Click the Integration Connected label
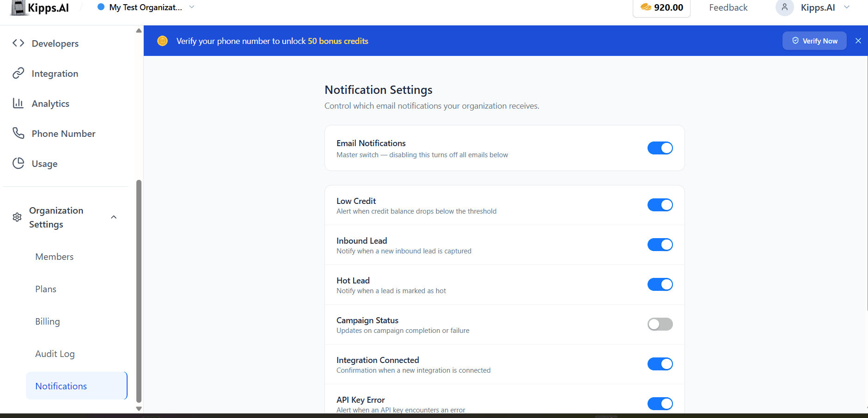Image resolution: width=868 pixels, height=418 pixels. 378,360
